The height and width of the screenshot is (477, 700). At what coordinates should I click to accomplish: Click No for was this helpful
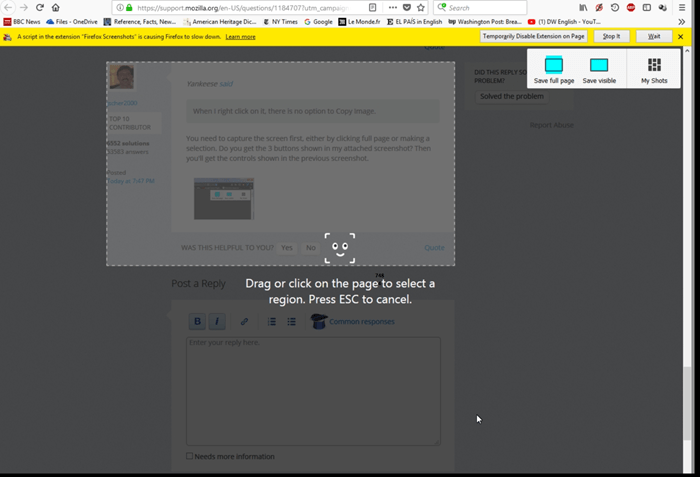click(311, 247)
